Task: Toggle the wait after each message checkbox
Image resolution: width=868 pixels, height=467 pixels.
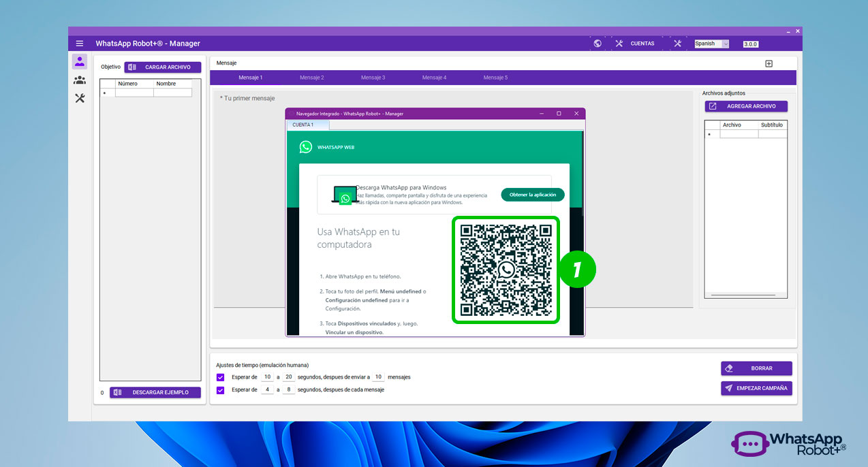Action: pyautogui.click(x=220, y=390)
